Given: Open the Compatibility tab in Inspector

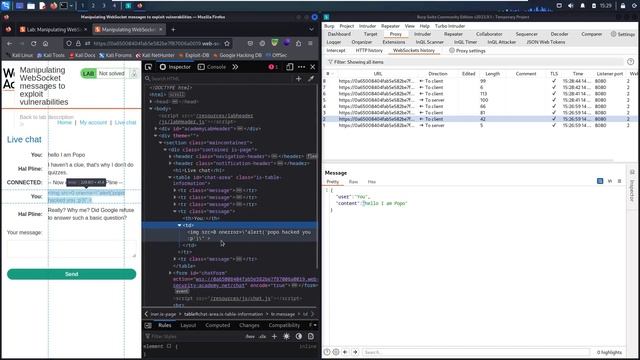Looking at the screenshot, I should point(284,325).
